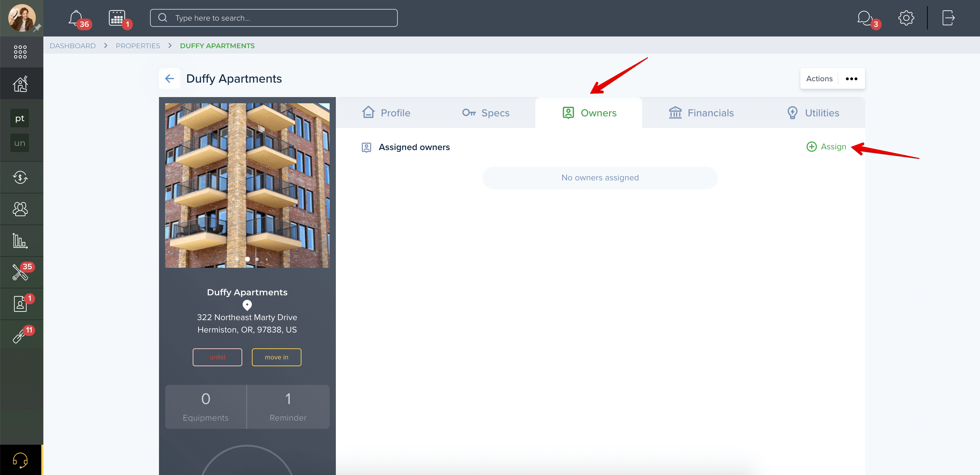Image resolution: width=980 pixels, height=475 pixels.
Task: Open the dashboard grid menu icon
Action: click(x=20, y=52)
